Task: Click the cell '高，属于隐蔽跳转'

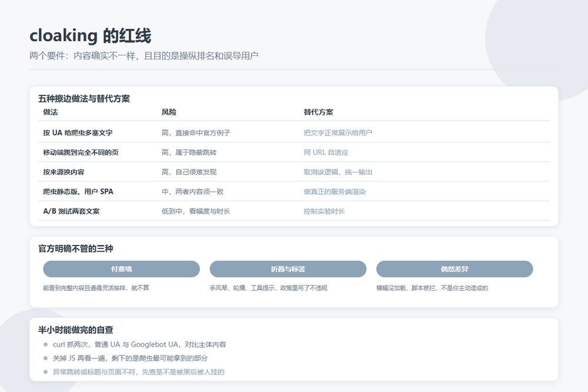Action: 189,152
